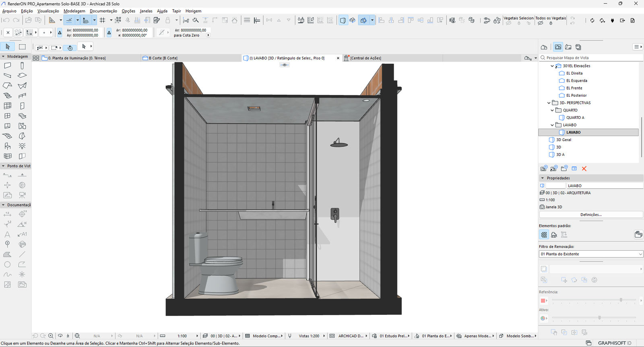
Task: Toggle the grid snap button
Action: (103, 20)
